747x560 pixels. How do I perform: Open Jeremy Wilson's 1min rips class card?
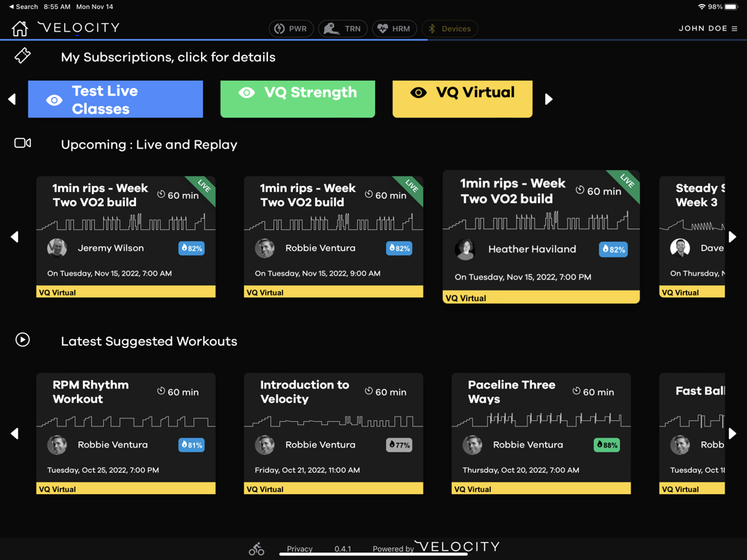tap(125, 237)
